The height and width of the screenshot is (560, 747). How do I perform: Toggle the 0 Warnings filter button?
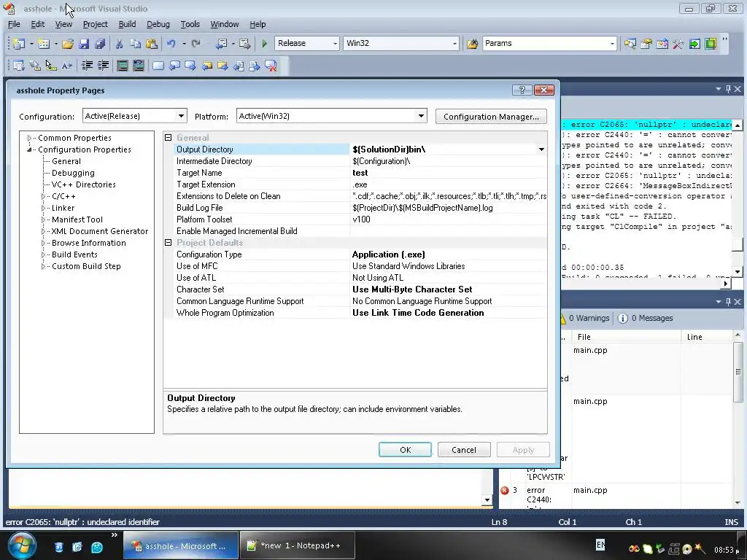[x=584, y=318]
